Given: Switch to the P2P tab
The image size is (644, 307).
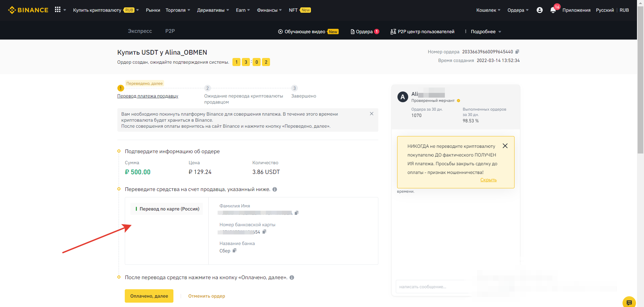Looking at the screenshot, I should pyautogui.click(x=170, y=31).
